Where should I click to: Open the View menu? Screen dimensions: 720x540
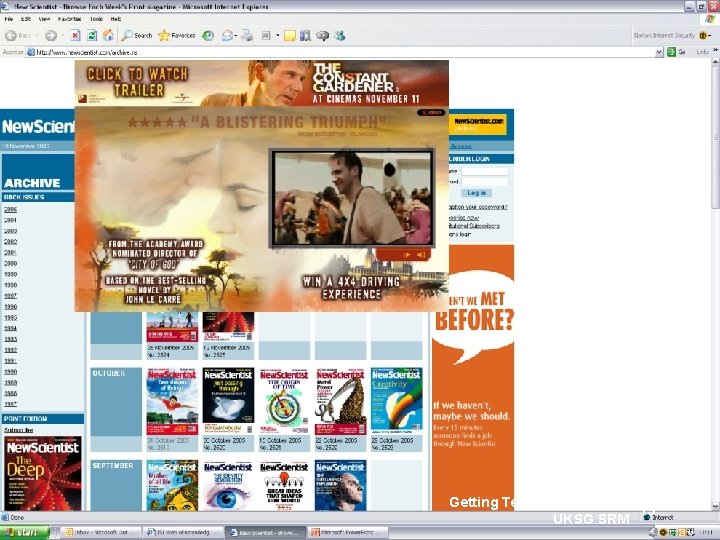pos(44,19)
